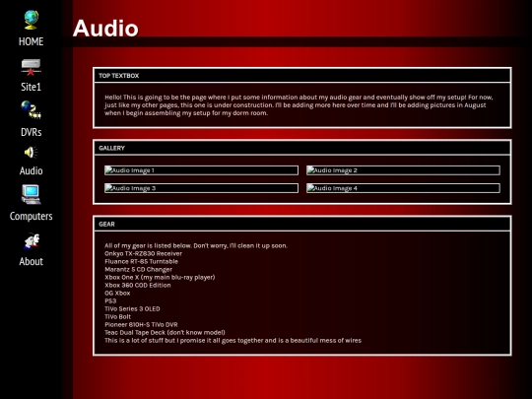The height and width of the screenshot is (399, 532).
Task: Open the Audio Image 4 thumbnail
Action: [403, 188]
